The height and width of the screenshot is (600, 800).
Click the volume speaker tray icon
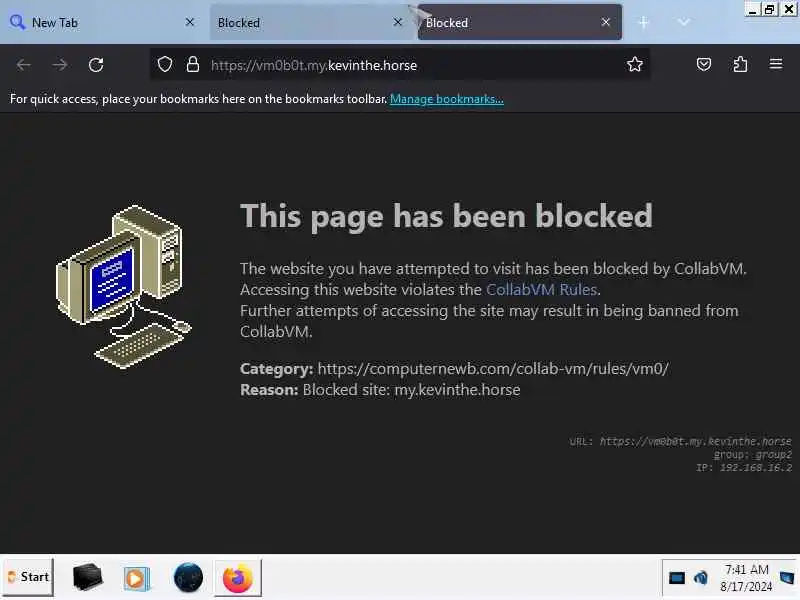coord(701,578)
